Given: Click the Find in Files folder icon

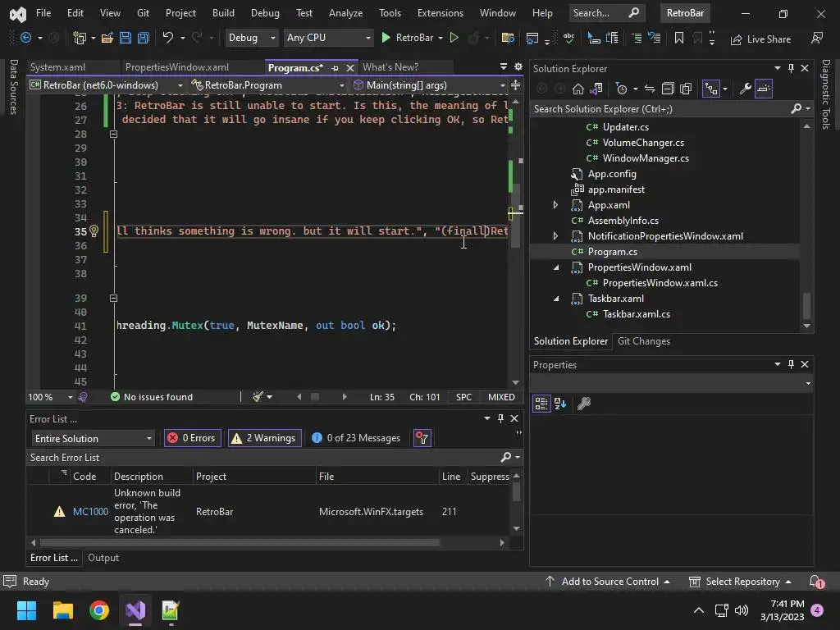Looking at the screenshot, I should [507, 38].
